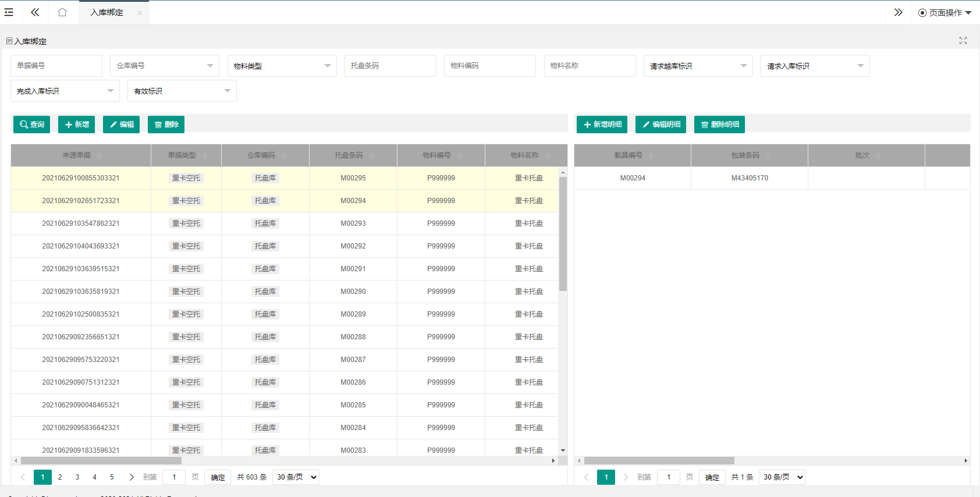The height and width of the screenshot is (497, 980).
Task: Open 30 条/页 selector for detail table
Action: 782,477
